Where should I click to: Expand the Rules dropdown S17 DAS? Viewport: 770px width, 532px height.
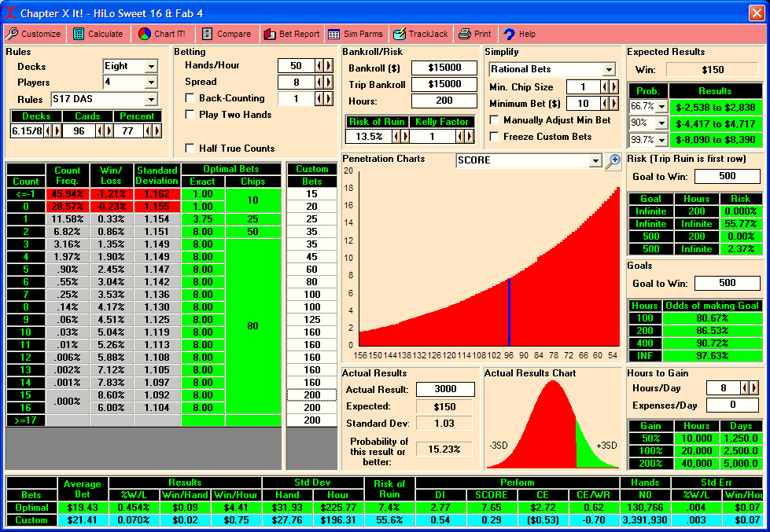pyautogui.click(x=151, y=99)
